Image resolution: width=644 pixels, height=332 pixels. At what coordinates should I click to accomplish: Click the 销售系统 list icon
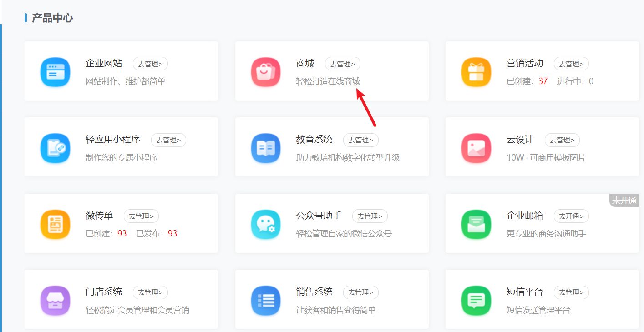pos(266,300)
